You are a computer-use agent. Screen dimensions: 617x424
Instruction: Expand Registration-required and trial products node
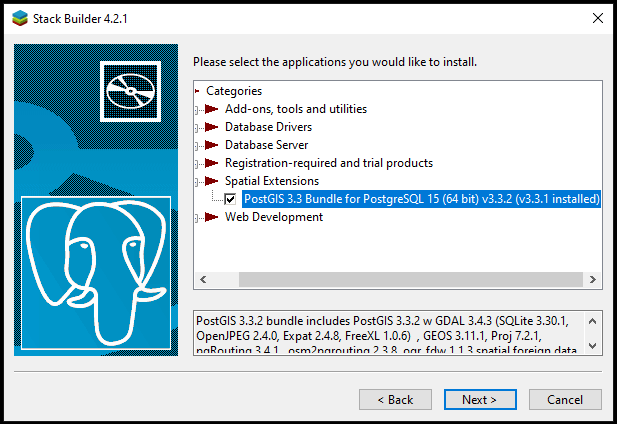[196, 164]
